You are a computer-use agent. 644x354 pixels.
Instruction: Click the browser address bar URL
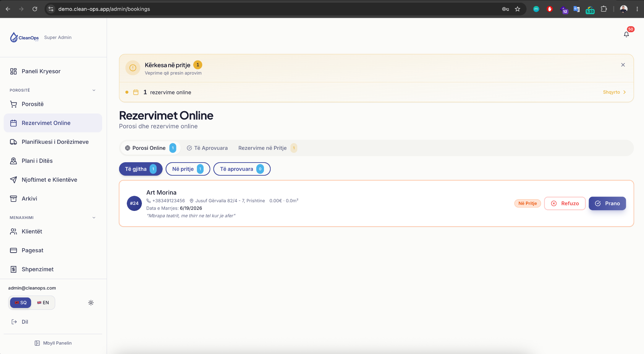point(104,9)
